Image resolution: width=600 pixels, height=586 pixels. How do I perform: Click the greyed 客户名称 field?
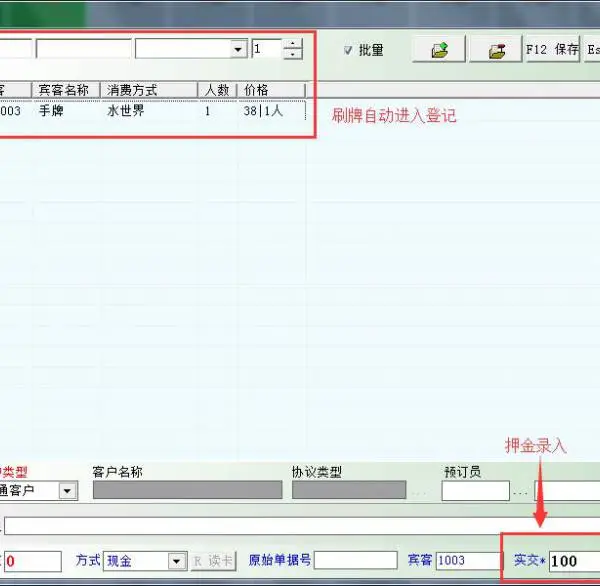(188, 490)
